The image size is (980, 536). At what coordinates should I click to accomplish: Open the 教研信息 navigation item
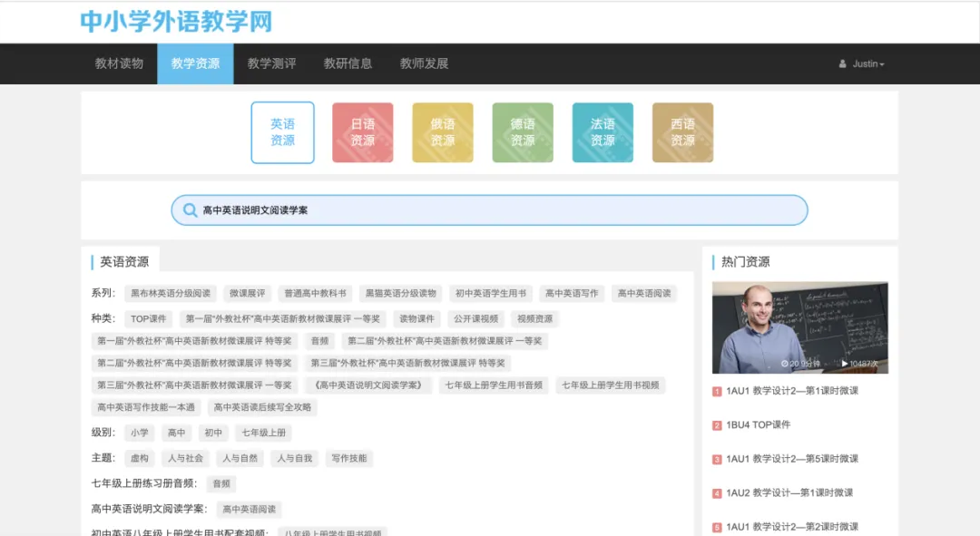pos(348,63)
